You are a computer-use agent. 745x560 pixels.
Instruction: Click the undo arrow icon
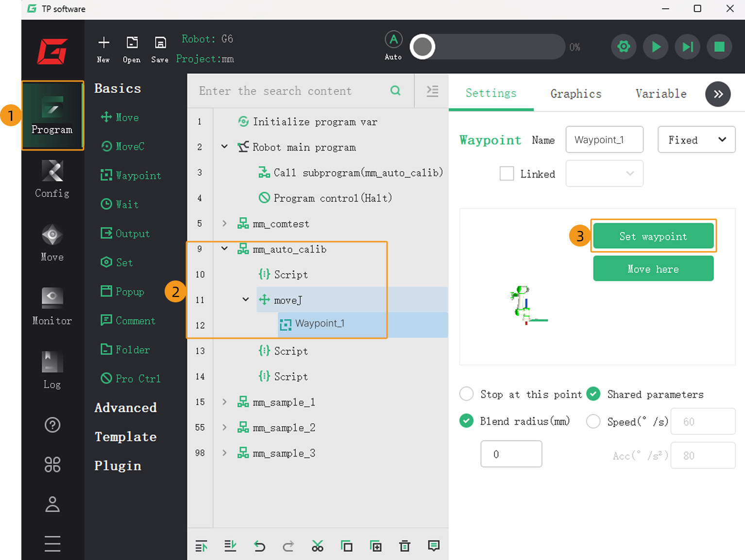tap(259, 546)
